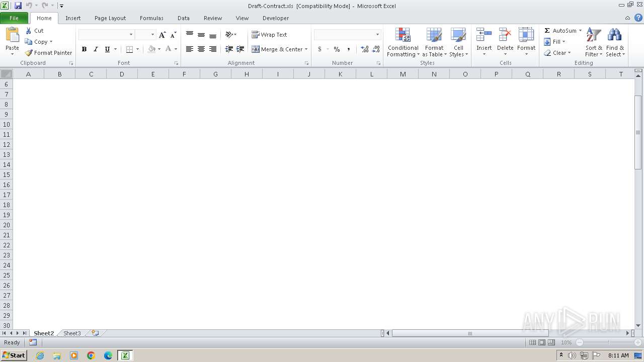Switch to the Data tab
Viewport: 644px width, 362px height.
(x=184, y=18)
